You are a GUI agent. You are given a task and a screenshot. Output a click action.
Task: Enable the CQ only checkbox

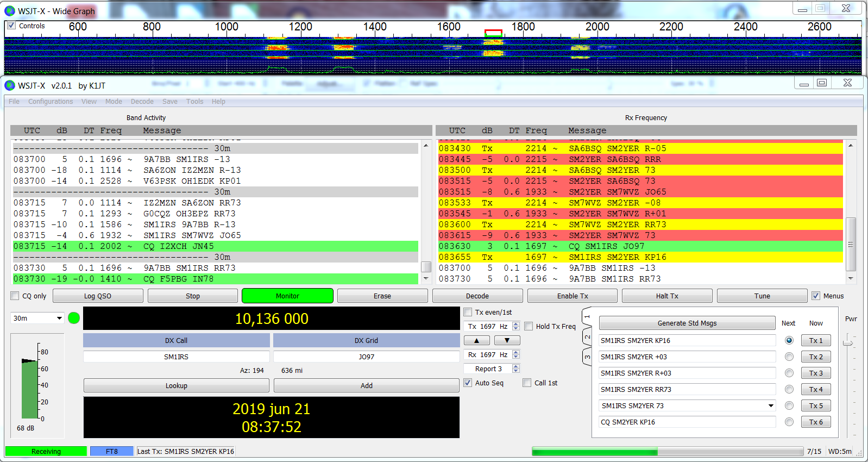tap(15, 296)
